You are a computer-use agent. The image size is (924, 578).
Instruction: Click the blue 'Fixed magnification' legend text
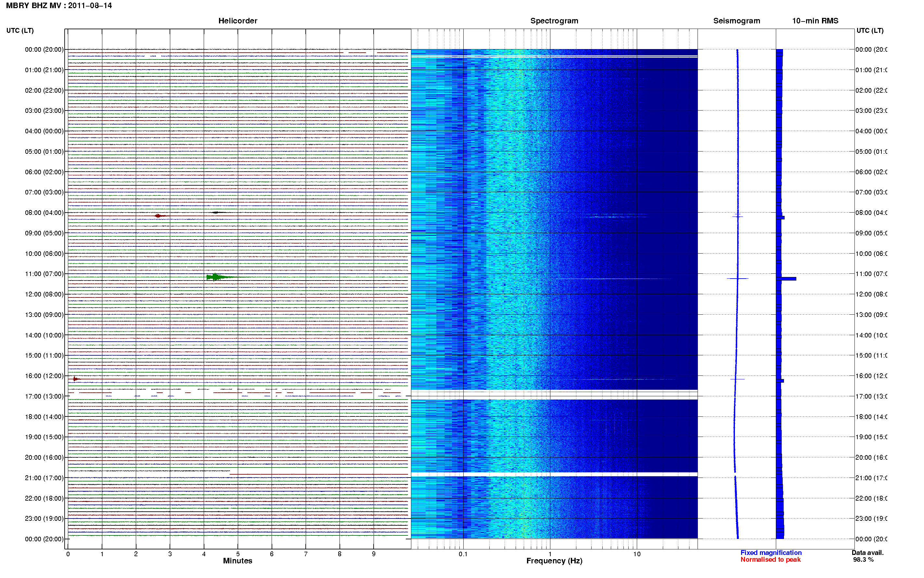click(771, 553)
